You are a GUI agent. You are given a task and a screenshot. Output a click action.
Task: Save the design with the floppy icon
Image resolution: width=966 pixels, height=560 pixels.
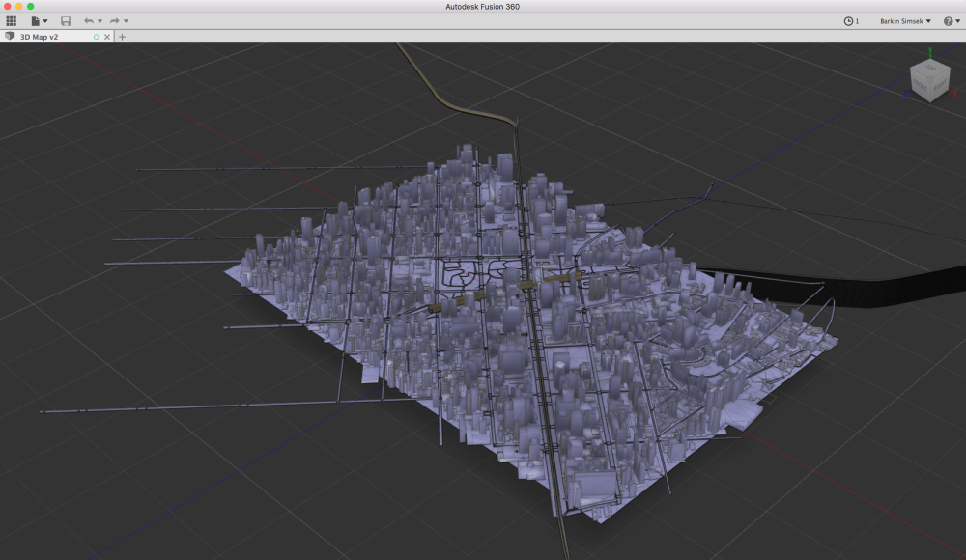(66, 20)
